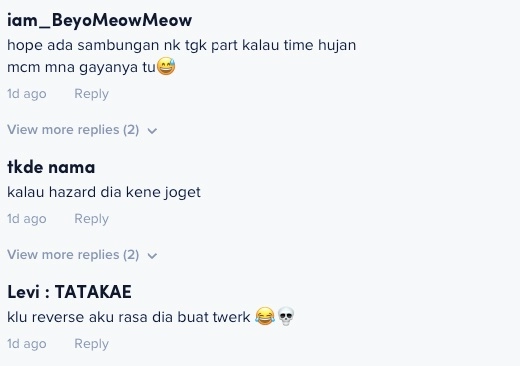Click the 1d ago timestamp under Levi's comment
Viewport: 520px width, 366px height.
pyautogui.click(x=27, y=344)
